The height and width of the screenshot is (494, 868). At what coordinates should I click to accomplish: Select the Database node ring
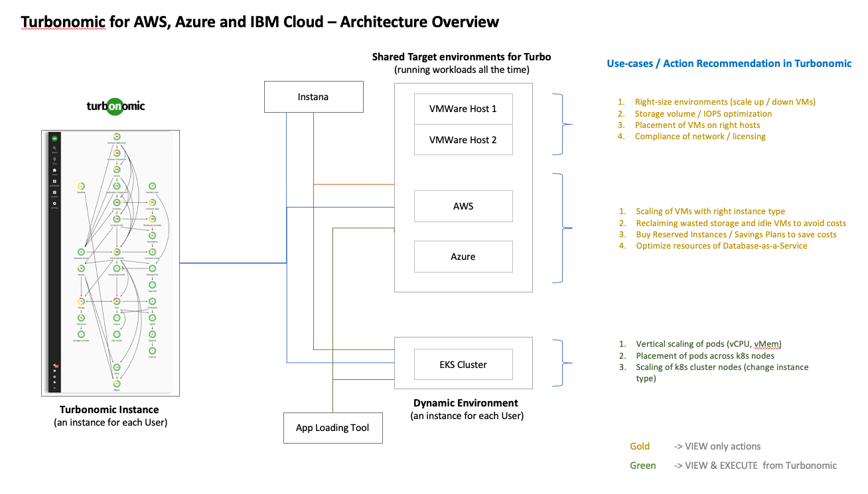81,186
